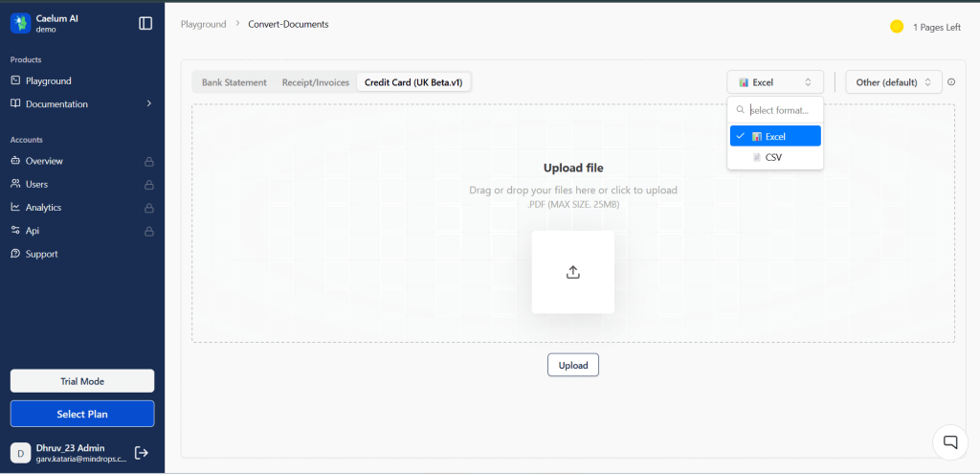Choose the Excel option in the format list
This screenshot has width=980, height=474.
pos(775,136)
